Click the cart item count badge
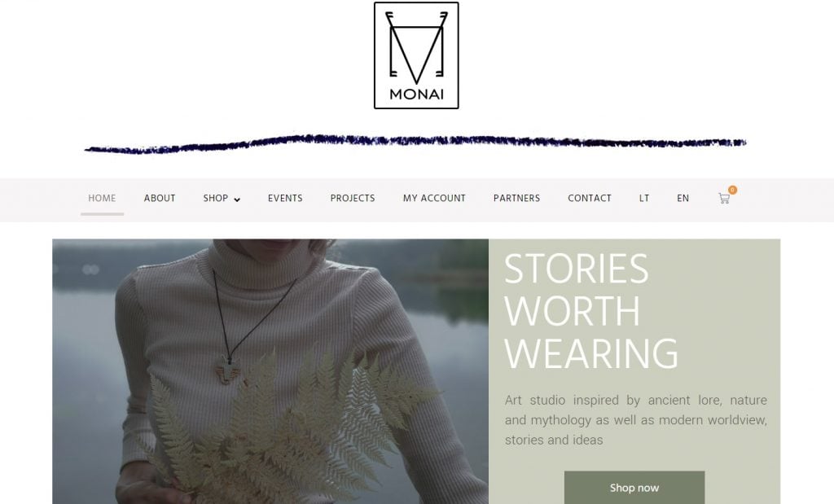The width and height of the screenshot is (834, 504). pyautogui.click(x=732, y=190)
